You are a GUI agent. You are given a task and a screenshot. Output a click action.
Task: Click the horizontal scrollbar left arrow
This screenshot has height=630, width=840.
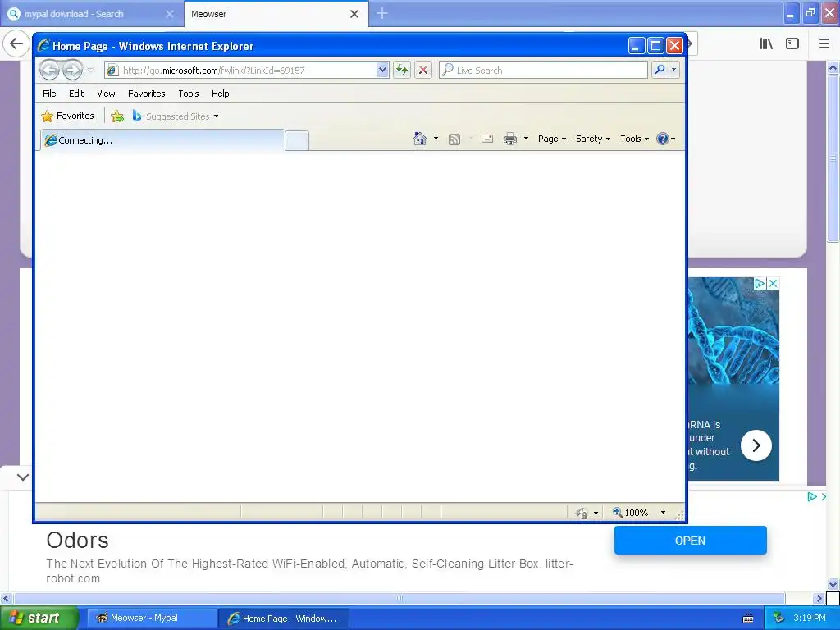(6, 598)
